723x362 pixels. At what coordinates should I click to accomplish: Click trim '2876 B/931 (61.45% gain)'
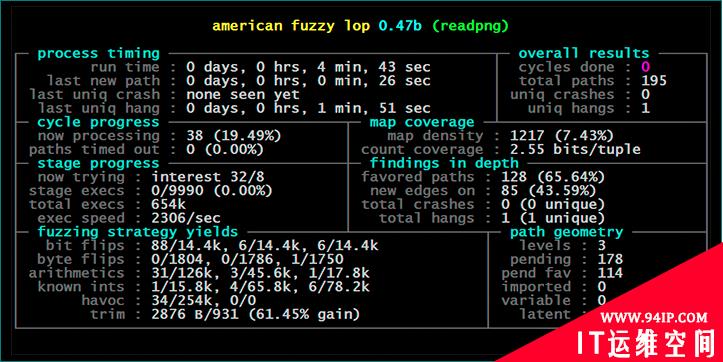256,315
